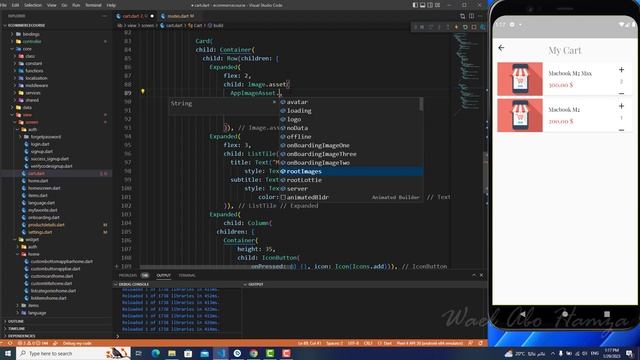This screenshot has width=640, height=360.
Task: Tap the Macbook M2 Max product thumbnail
Action: [520, 79]
